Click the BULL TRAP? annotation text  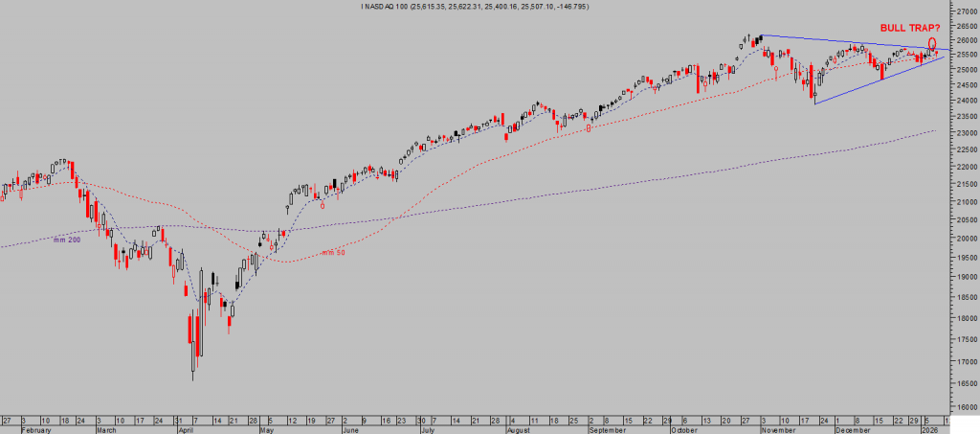pyautogui.click(x=909, y=29)
